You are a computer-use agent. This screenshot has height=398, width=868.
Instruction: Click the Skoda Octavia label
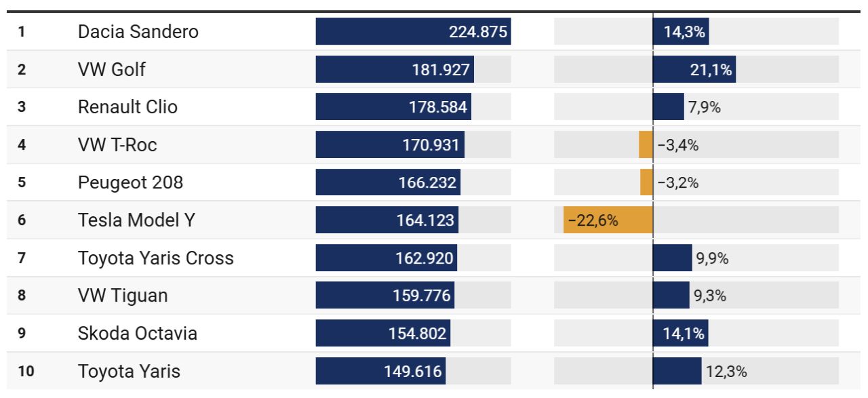point(138,333)
